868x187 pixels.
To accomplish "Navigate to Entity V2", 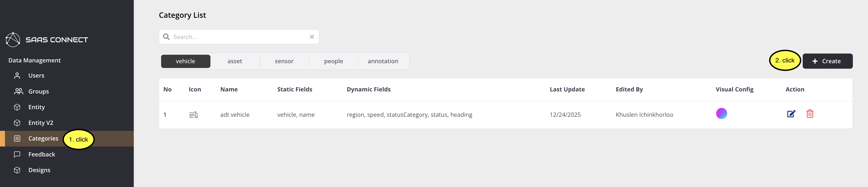I will click(x=40, y=123).
